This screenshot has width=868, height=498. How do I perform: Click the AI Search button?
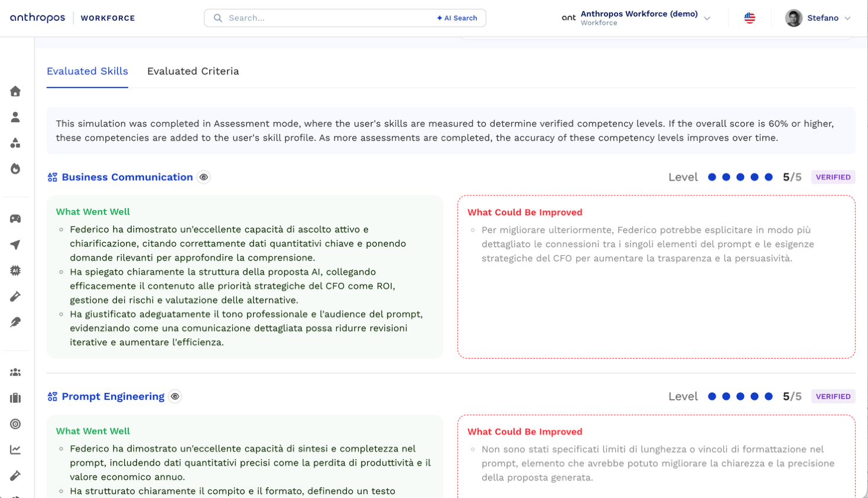click(457, 18)
